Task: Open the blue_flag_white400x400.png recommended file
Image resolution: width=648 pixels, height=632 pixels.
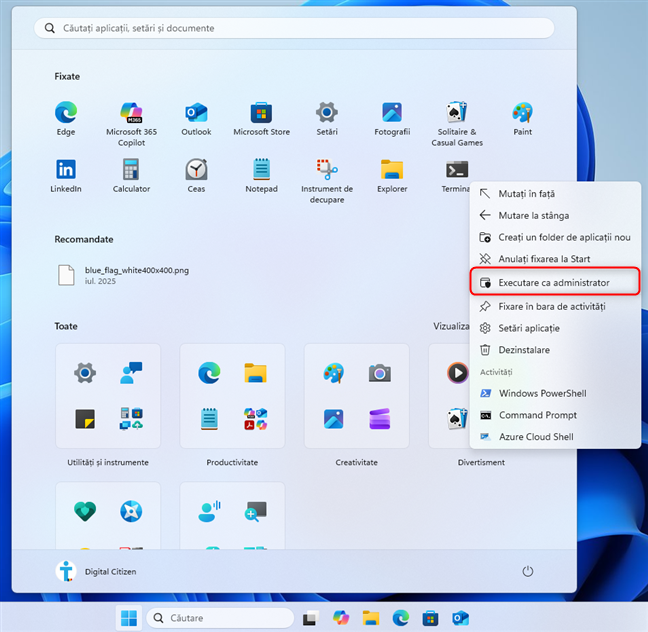Action: 123,275
